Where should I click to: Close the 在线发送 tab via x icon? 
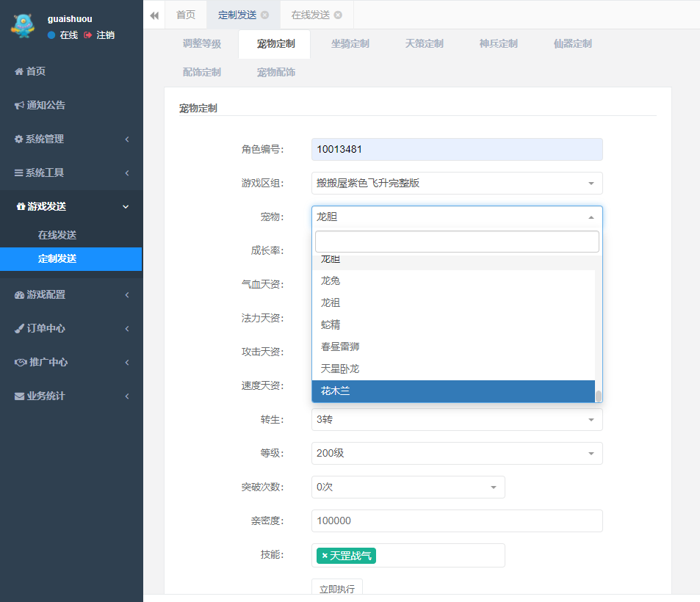tap(338, 15)
